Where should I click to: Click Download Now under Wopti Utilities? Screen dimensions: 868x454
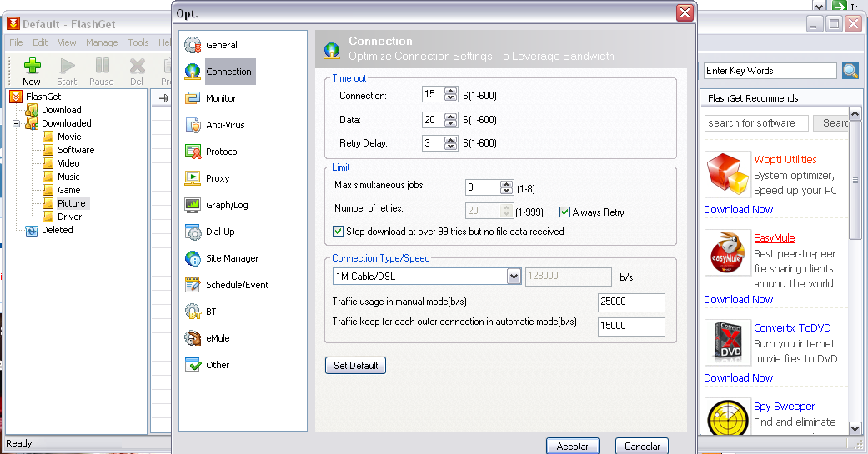click(739, 210)
